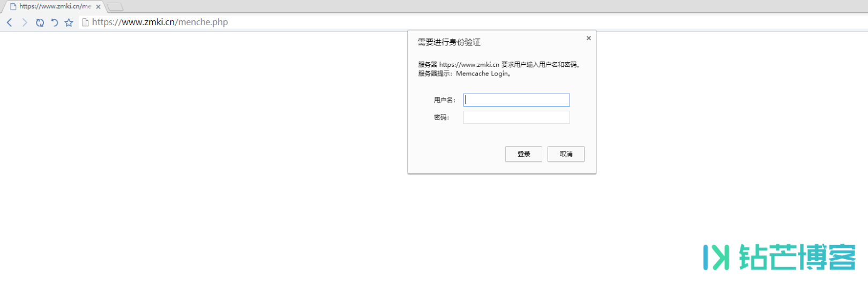Click the address bar URL zmki.cn/menche.php
The image size is (868, 281).
point(160,22)
